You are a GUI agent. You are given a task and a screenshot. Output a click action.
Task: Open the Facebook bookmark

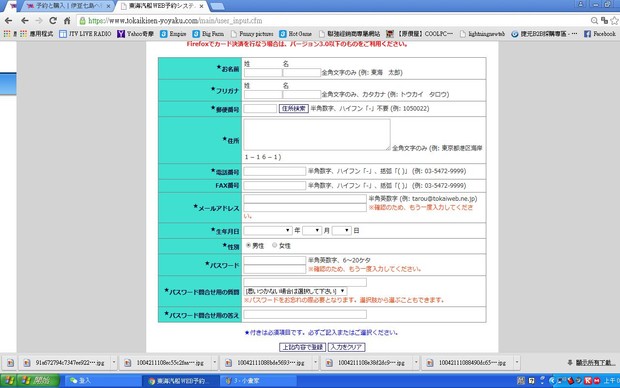[600, 34]
